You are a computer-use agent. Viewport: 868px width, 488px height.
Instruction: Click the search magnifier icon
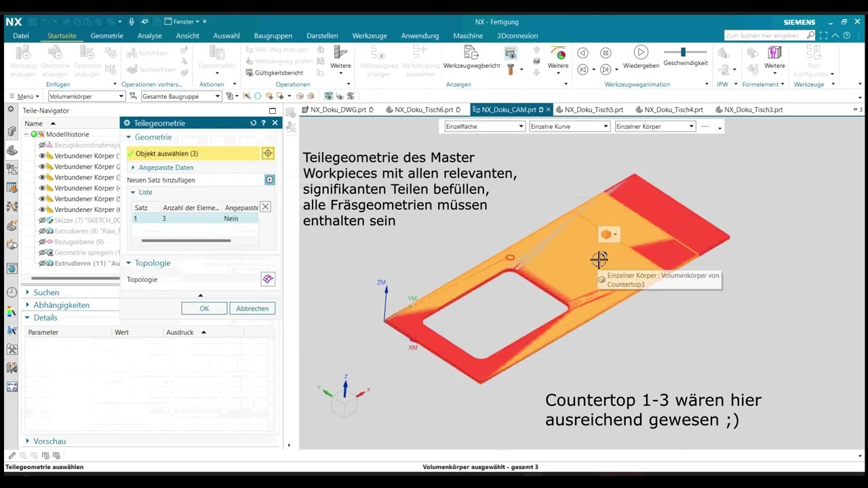[810, 35]
